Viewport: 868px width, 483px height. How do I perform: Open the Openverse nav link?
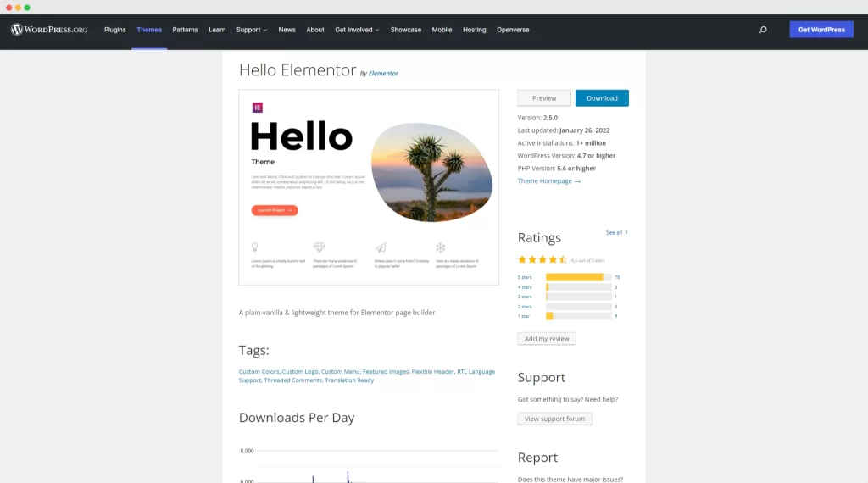pos(513,30)
